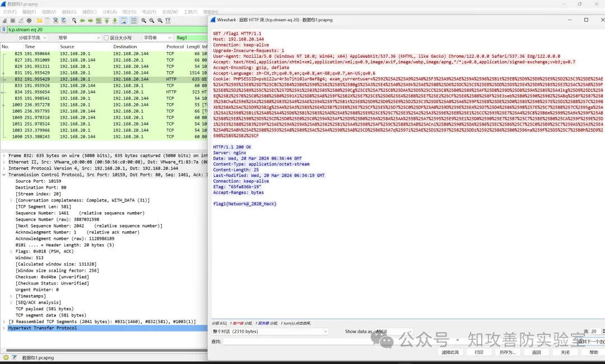Click the expert info circle in the status bar

pyautogui.click(x=6, y=357)
